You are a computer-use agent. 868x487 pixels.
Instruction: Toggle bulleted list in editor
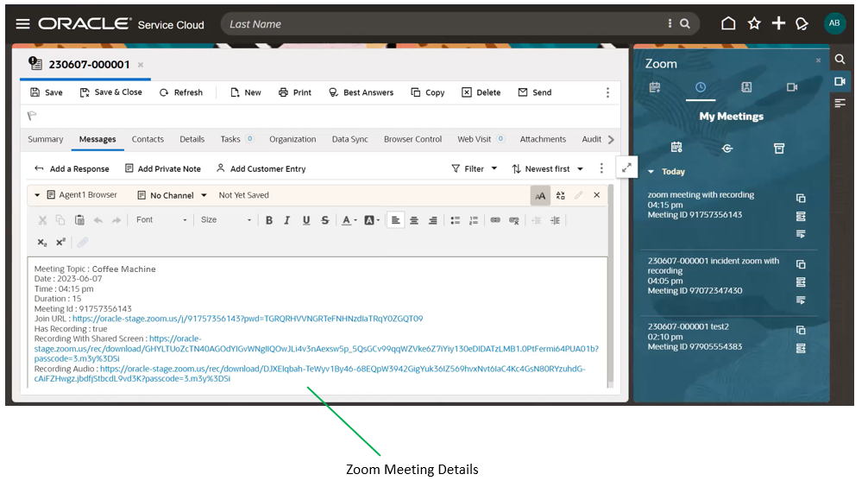(x=455, y=220)
